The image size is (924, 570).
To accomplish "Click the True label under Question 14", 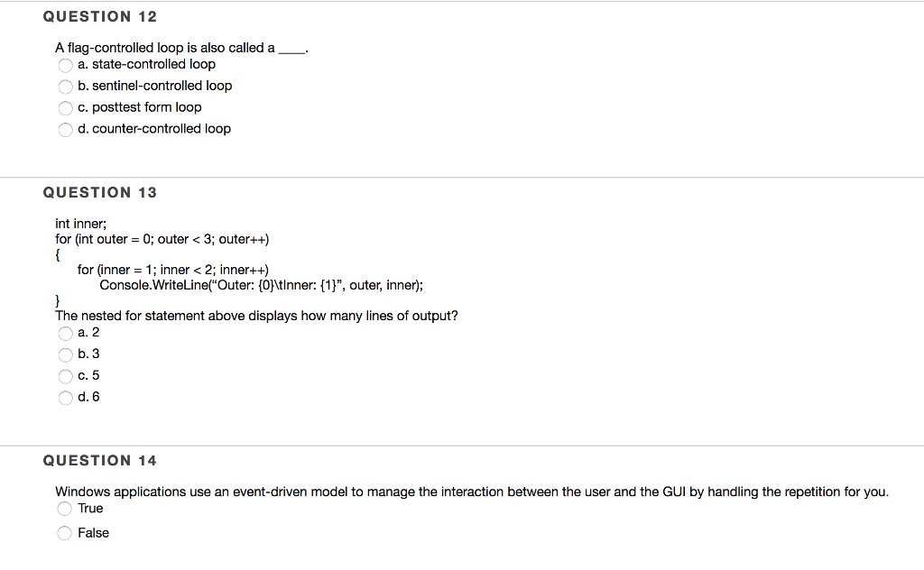I will point(90,509).
